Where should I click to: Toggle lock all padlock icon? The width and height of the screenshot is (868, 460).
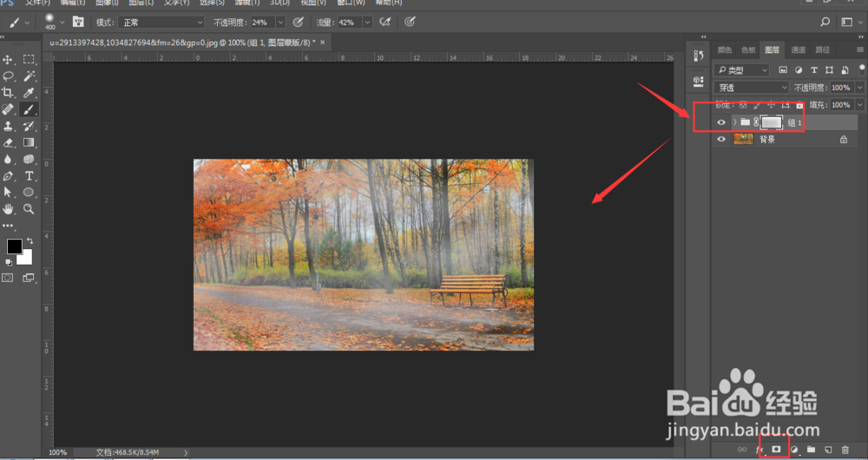pyautogui.click(x=799, y=105)
